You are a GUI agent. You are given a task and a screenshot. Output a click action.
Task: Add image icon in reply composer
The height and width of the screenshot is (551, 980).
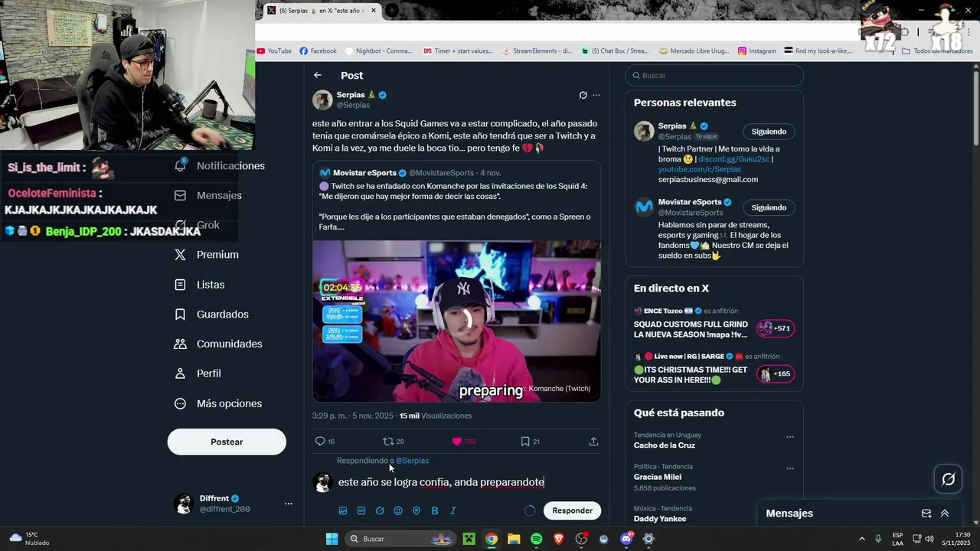point(343,510)
